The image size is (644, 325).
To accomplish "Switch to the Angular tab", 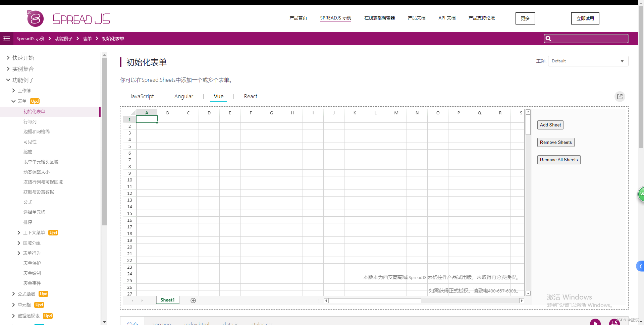I will [184, 97].
